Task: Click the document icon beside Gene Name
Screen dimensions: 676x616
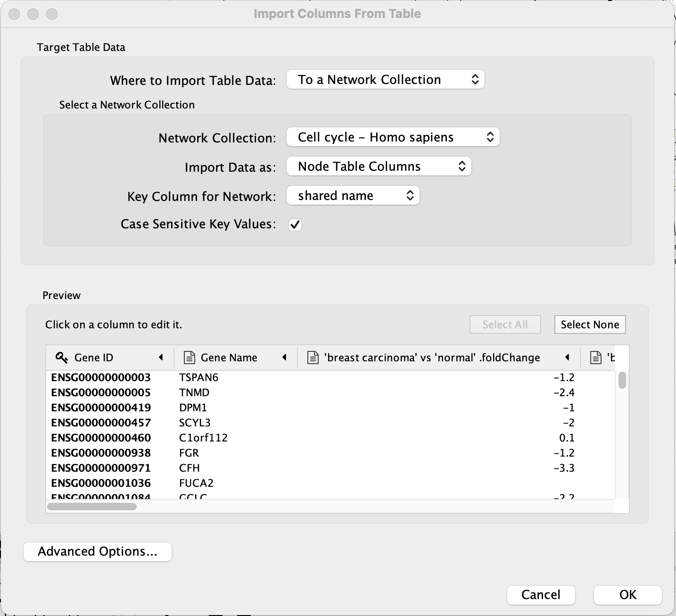Action: [189, 358]
